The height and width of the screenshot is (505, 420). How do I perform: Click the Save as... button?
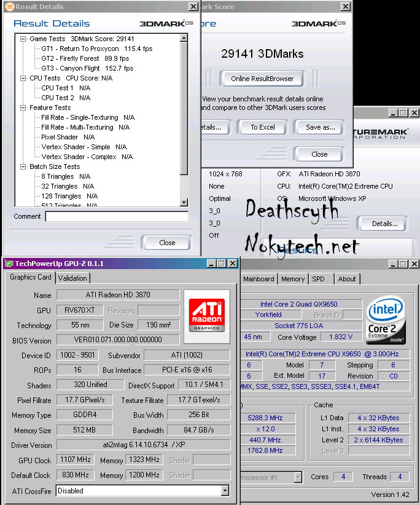tap(319, 127)
